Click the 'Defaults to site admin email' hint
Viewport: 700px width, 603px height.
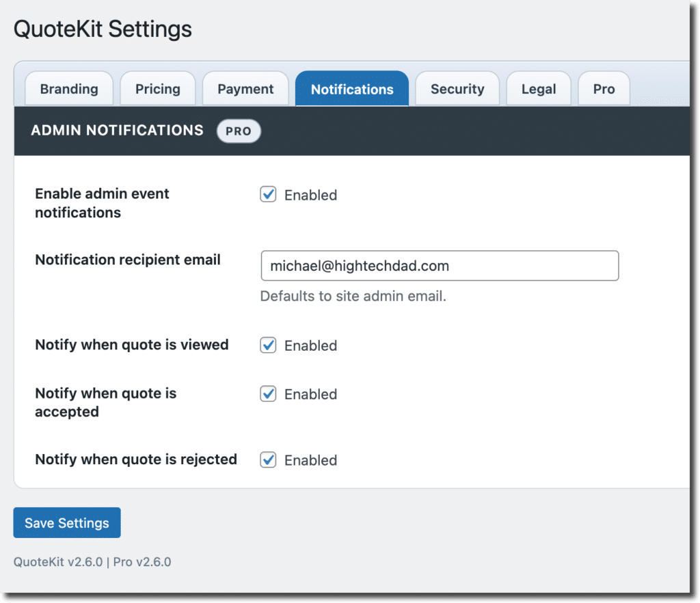(x=353, y=297)
